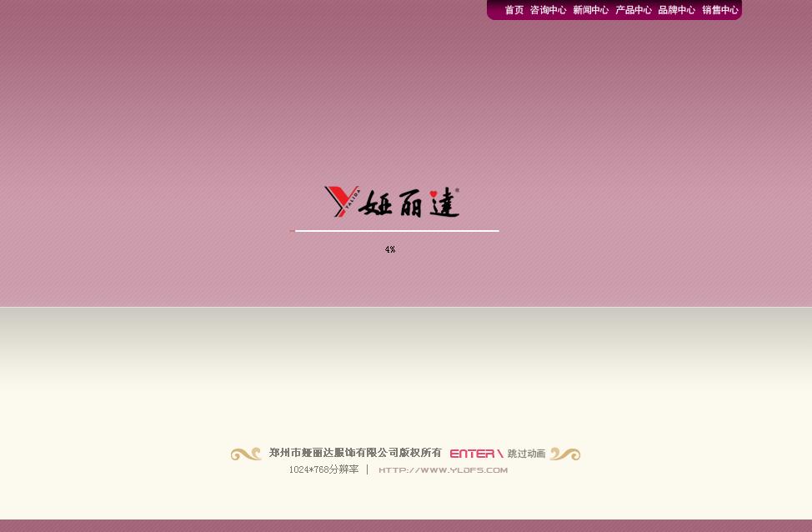This screenshot has height=532, width=812.
Task: Go to 新闻中心 in navigation
Action: [590, 10]
